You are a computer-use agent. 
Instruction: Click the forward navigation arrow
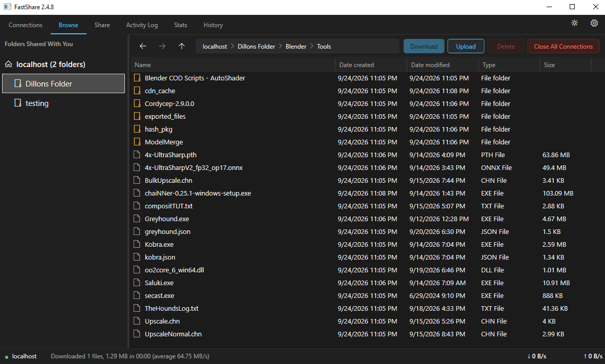(162, 46)
